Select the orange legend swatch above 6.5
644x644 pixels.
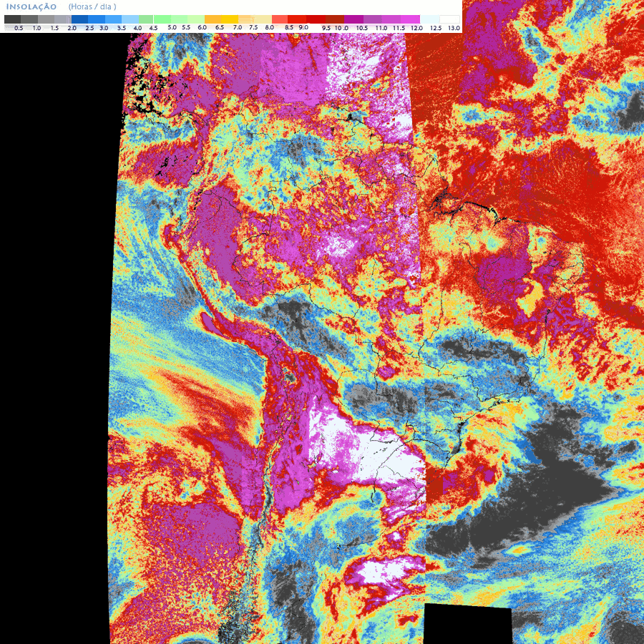tap(213, 19)
